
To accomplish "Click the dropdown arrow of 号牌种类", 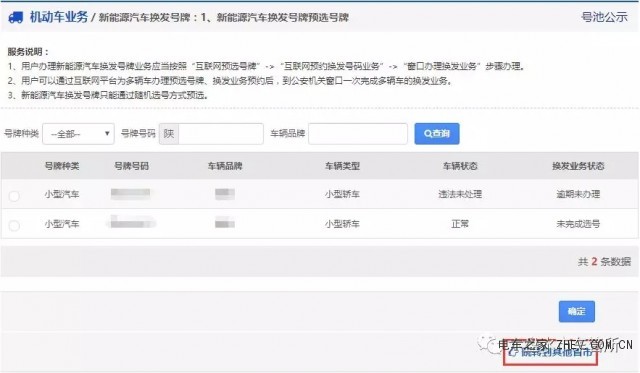I will click(107, 133).
